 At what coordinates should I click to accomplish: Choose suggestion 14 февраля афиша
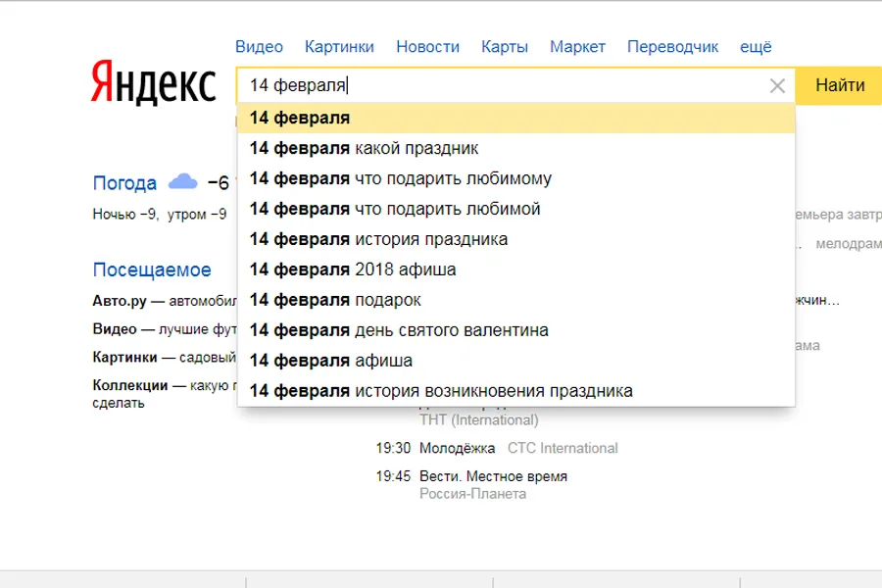point(515,362)
